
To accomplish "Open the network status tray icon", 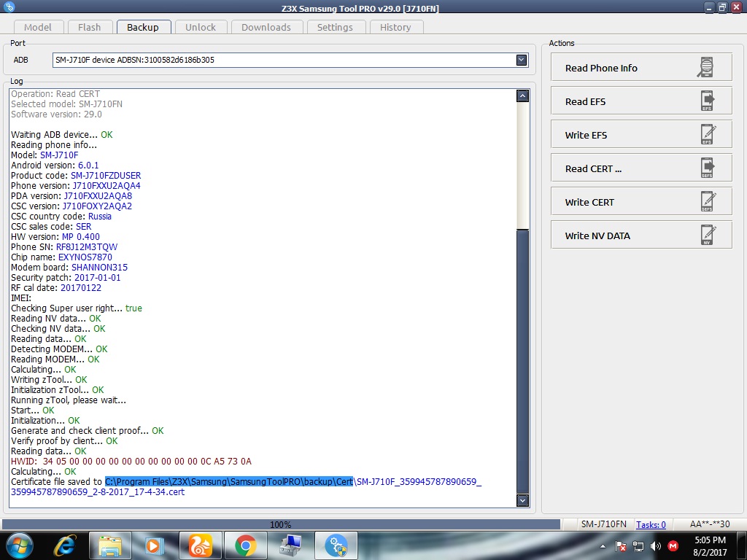I will coord(638,546).
